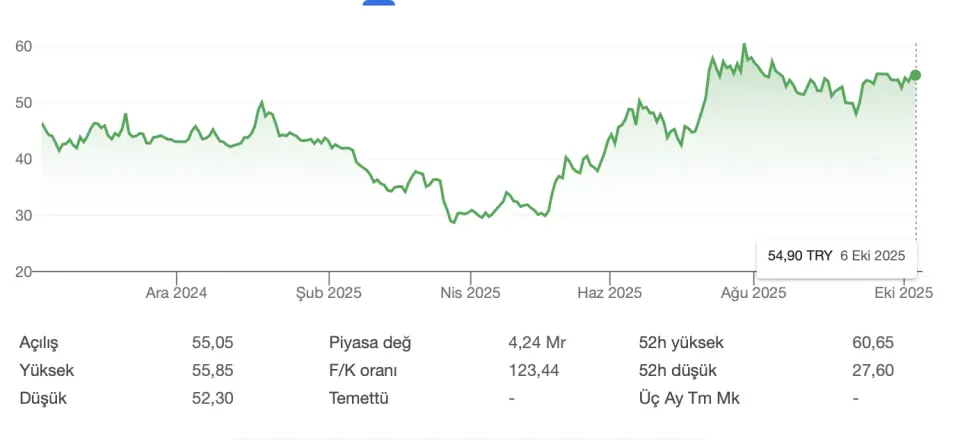Click the 52h yüksek label
The image size is (960, 440).
point(681,343)
